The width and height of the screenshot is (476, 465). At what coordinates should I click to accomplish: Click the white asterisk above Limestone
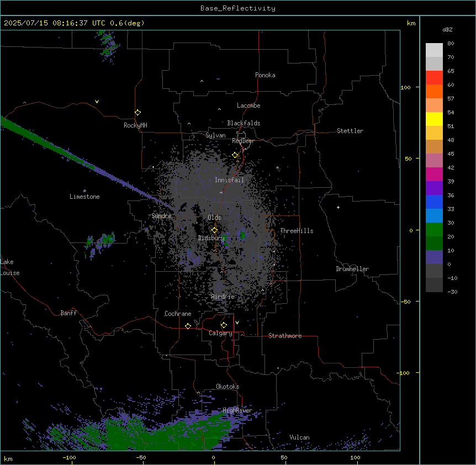(84, 191)
